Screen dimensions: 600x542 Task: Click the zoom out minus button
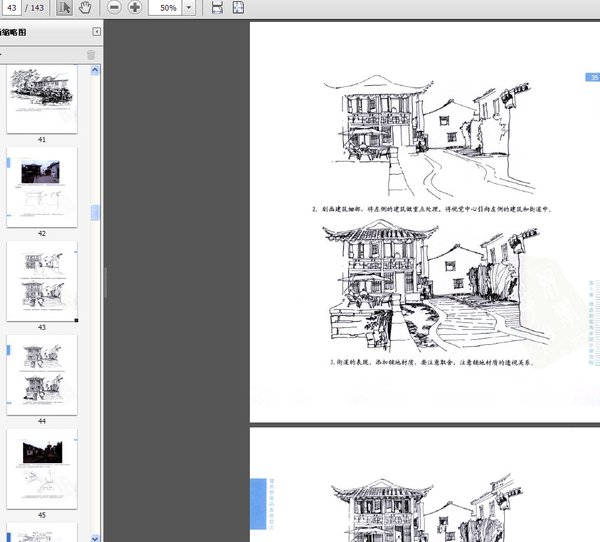[x=113, y=8]
